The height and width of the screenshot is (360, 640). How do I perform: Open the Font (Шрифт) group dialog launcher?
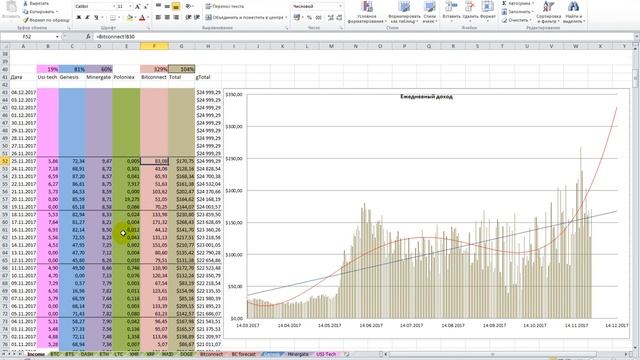(x=148, y=28)
